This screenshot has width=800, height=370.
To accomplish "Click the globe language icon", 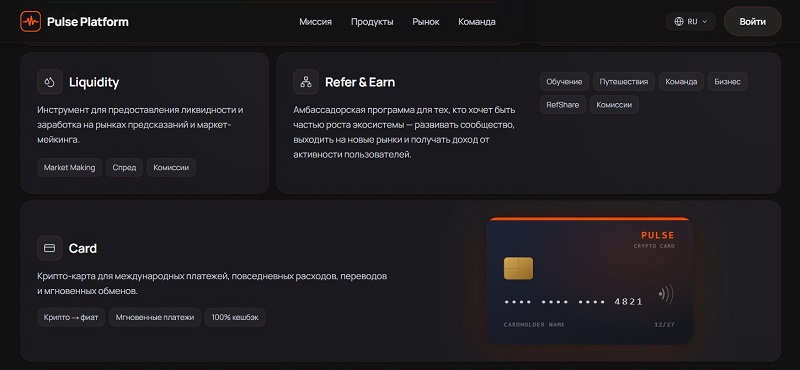I will (679, 21).
